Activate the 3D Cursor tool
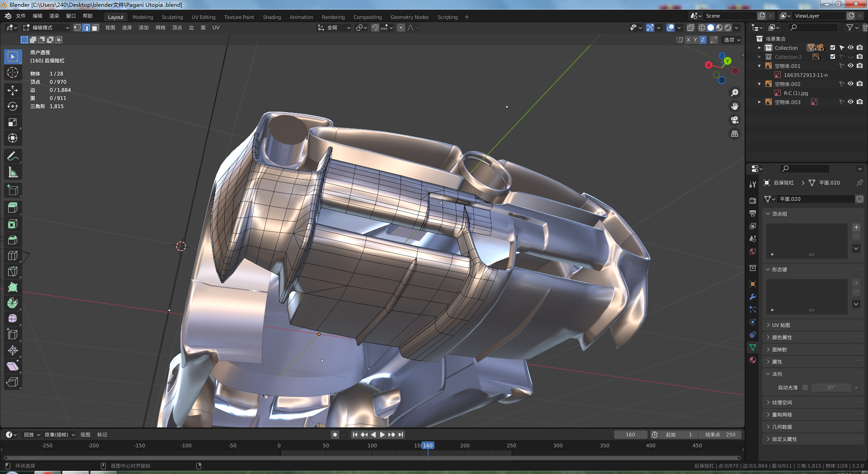Screen dimensions: 868x474 [13, 72]
